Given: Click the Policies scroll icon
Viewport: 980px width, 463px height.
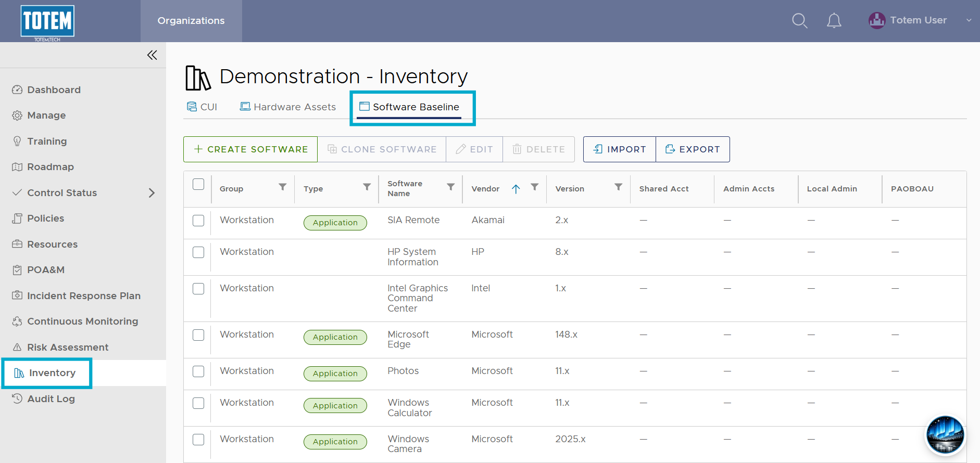Looking at the screenshot, I should click(x=17, y=218).
